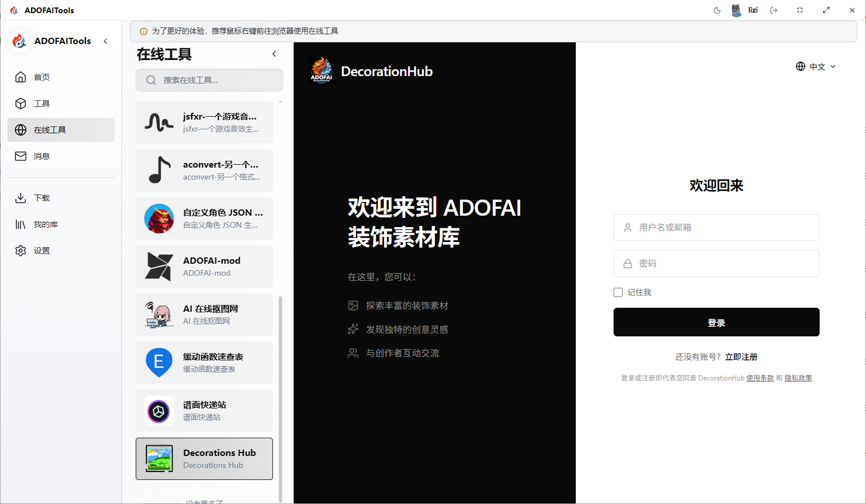Image resolution: width=866 pixels, height=504 pixels.
Task: Click the DecorationHub logo image
Action: (x=321, y=70)
